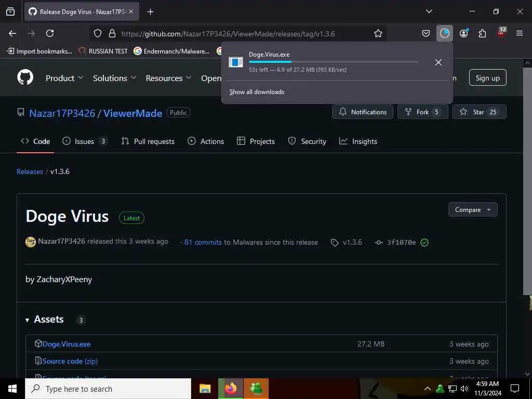Open the Pull requests tab
532x399 pixels.
click(x=148, y=141)
